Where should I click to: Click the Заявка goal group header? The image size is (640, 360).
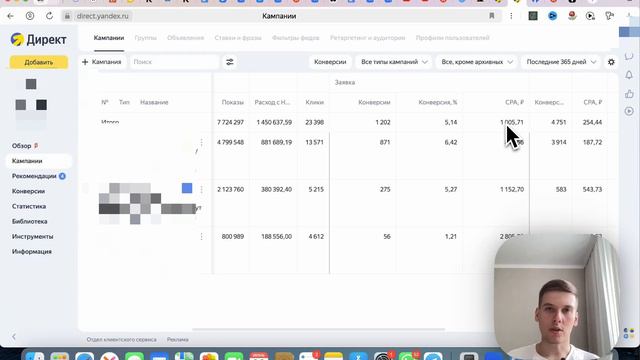click(344, 82)
